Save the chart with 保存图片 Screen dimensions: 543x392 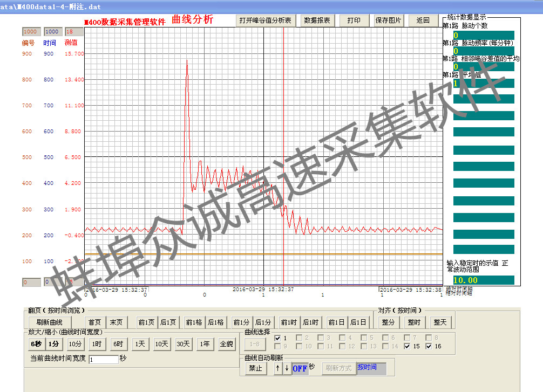click(388, 20)
